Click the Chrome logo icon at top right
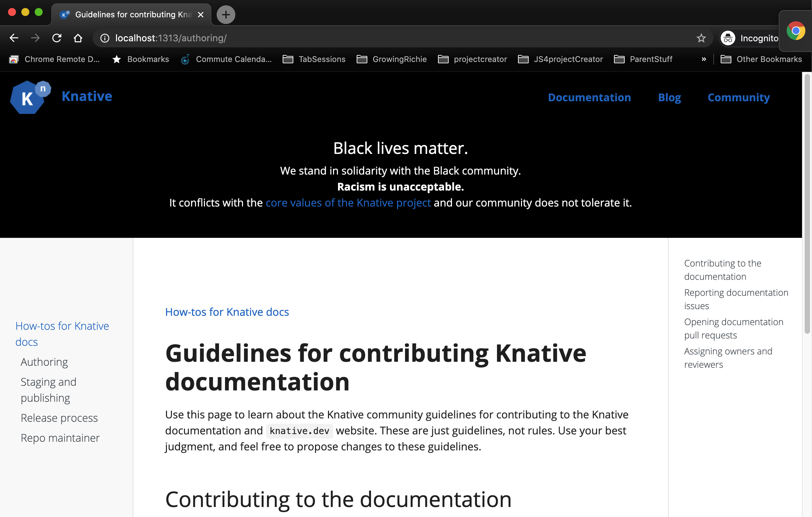 point(796,31)
